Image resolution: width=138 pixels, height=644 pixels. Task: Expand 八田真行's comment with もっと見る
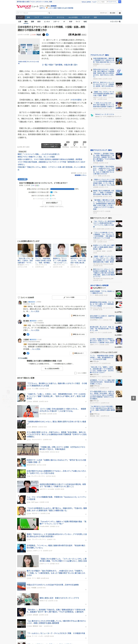36,349
